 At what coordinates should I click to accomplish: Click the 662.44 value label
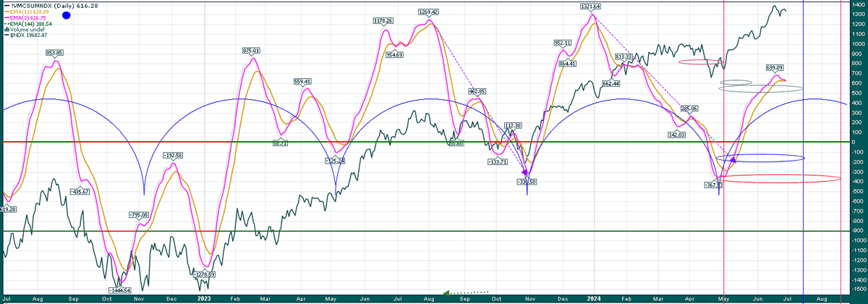coord(610,84)
